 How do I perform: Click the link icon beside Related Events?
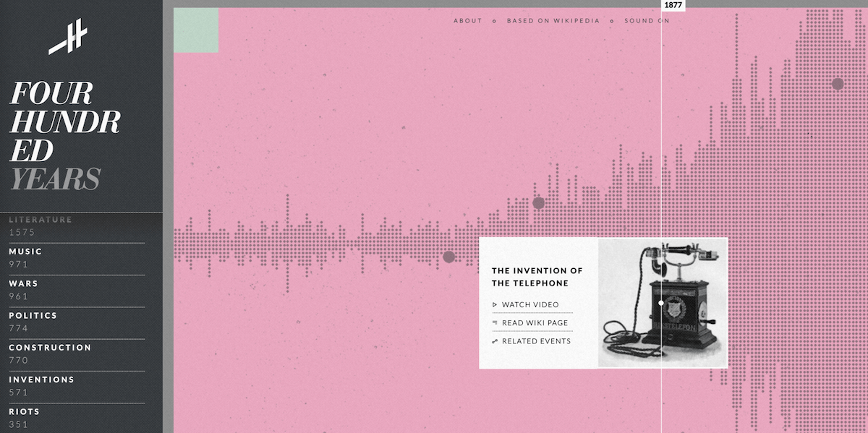point(496,340)
